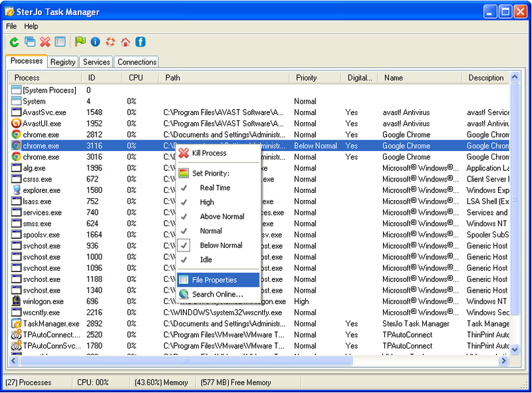The width and height of the screenshot is (532, 393).
Task: Click the AvastUI.exe orange icon
Action: pyautogui.click(x=16, y=123)
